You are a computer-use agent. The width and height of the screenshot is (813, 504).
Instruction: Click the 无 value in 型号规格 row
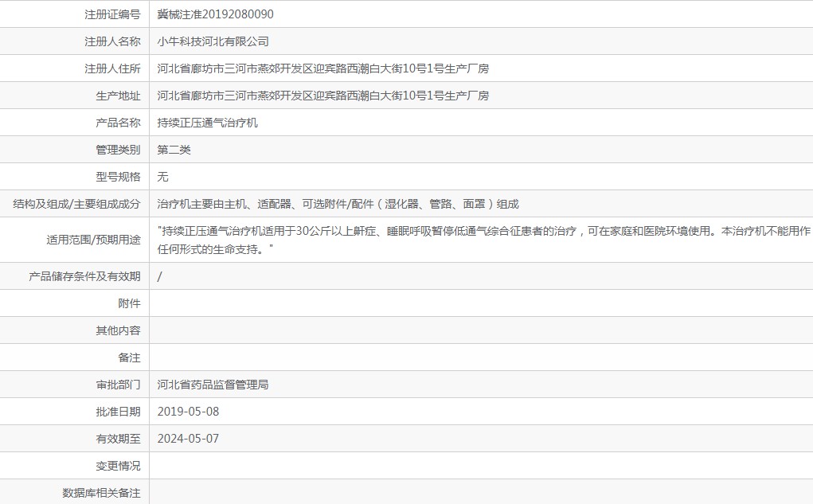(x=162, y=177)
